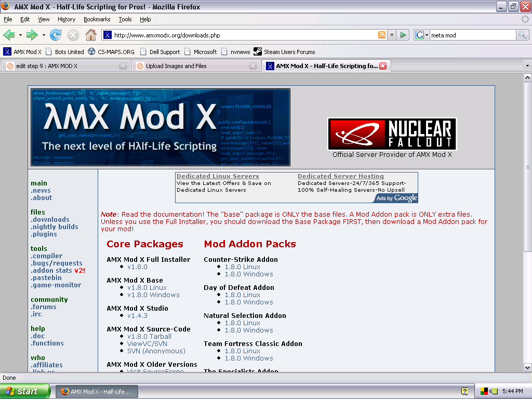Click the v1.8.0 Tarball source link
This screenshot has width=532, height=399.
coord(149,337)
